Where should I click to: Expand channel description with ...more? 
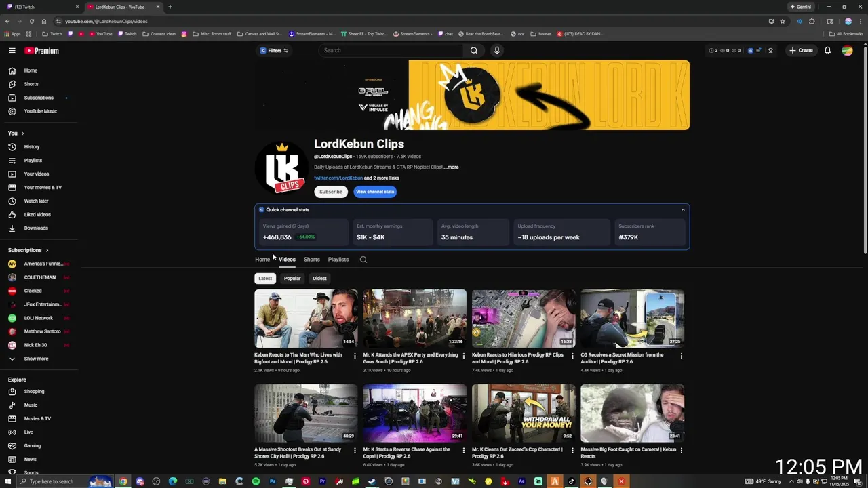coord(451,167)
